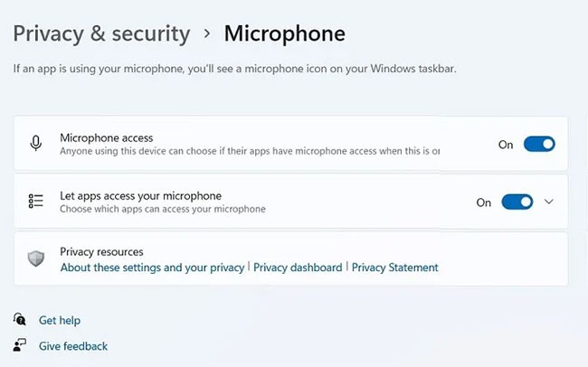Image resolution: width=588 pixels, height=367 pixels.
Task: Click the Give feedback link text
Action: click(73, 346)
